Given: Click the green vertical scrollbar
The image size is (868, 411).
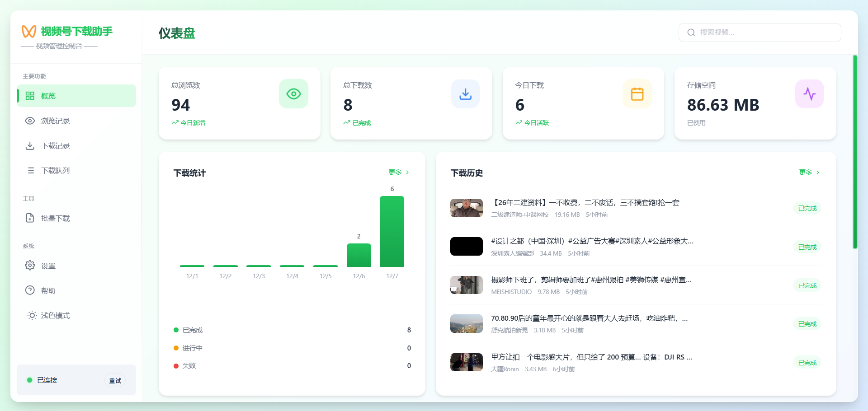Looking at the screenshot, I should point(855,152).
